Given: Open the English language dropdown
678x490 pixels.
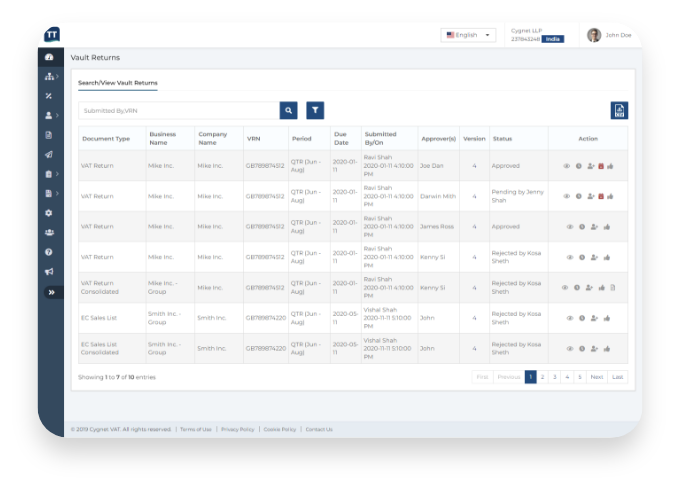Looking at the screenshot, I should (468, 35).
